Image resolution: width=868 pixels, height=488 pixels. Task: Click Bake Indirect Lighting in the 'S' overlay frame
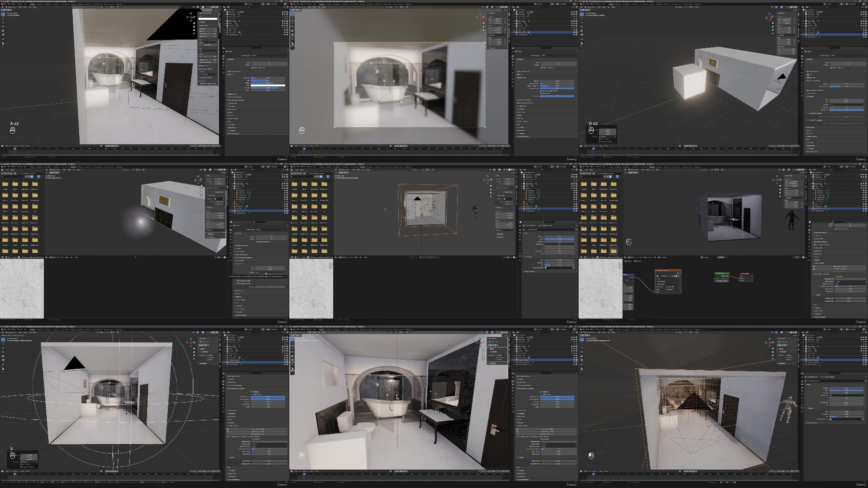(257, 429)
